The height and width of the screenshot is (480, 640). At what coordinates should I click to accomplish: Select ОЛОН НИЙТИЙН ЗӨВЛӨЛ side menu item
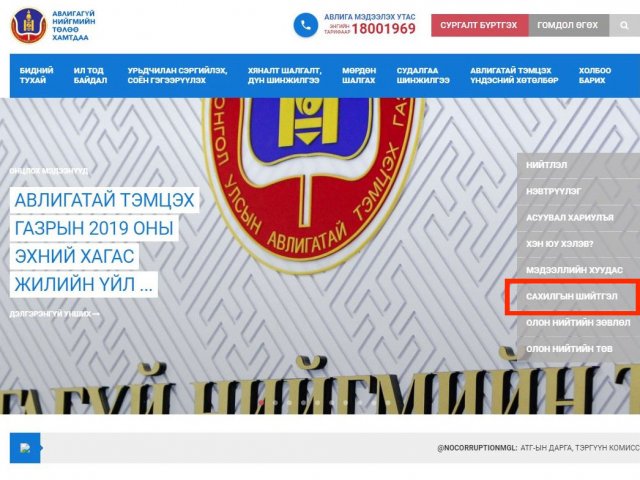[578, 322]
